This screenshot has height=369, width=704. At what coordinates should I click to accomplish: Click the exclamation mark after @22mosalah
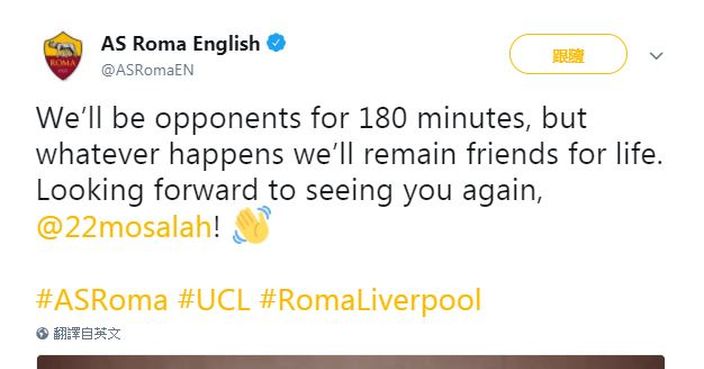click(217, 226)
